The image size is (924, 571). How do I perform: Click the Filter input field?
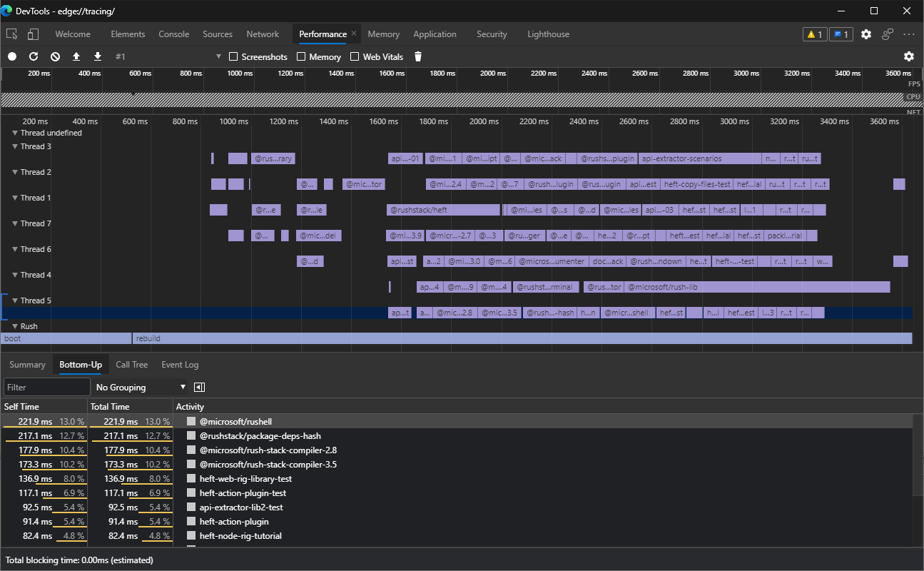[x=47, y=387]
